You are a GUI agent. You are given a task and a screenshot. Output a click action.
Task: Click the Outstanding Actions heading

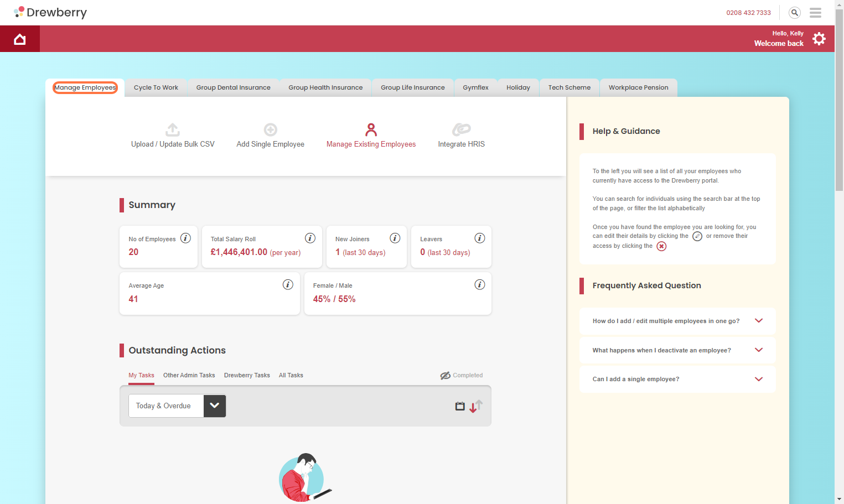tap(177, 350)
